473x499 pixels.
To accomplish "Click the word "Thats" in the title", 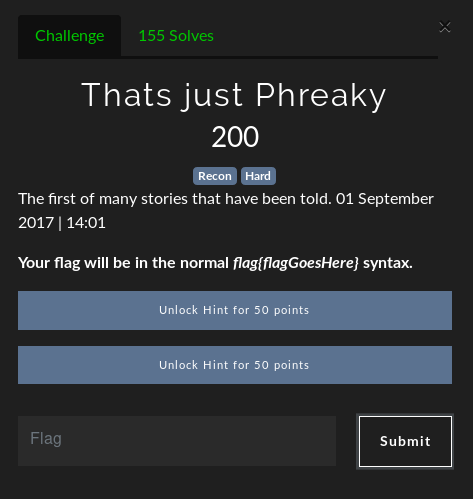I will (126, 95).
